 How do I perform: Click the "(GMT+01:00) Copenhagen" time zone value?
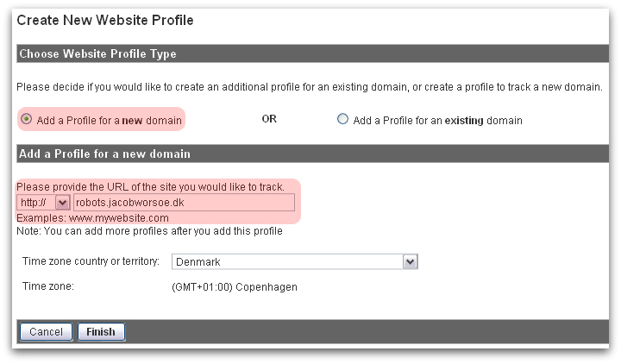235,286
